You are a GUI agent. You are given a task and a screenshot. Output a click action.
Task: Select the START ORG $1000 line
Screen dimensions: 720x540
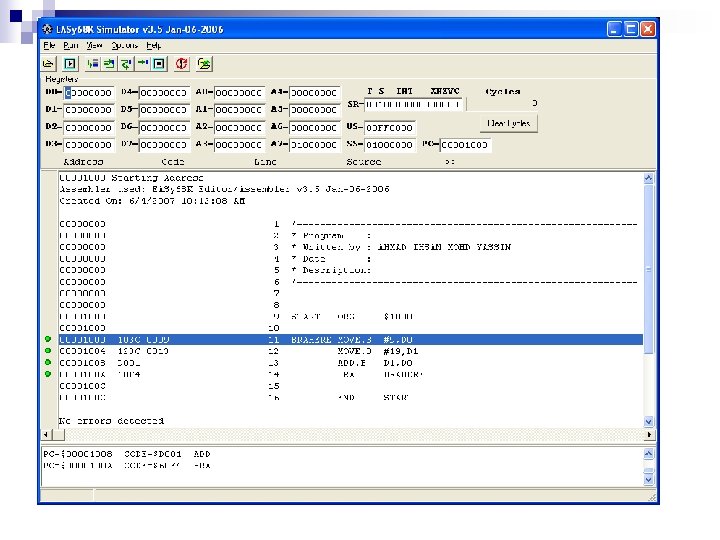351,316
